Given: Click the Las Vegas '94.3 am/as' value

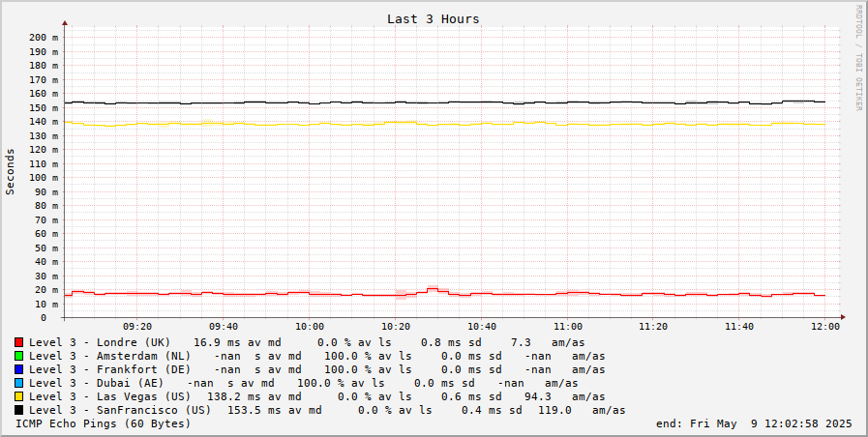Looking at the screenshot, I should coord(565,396).
